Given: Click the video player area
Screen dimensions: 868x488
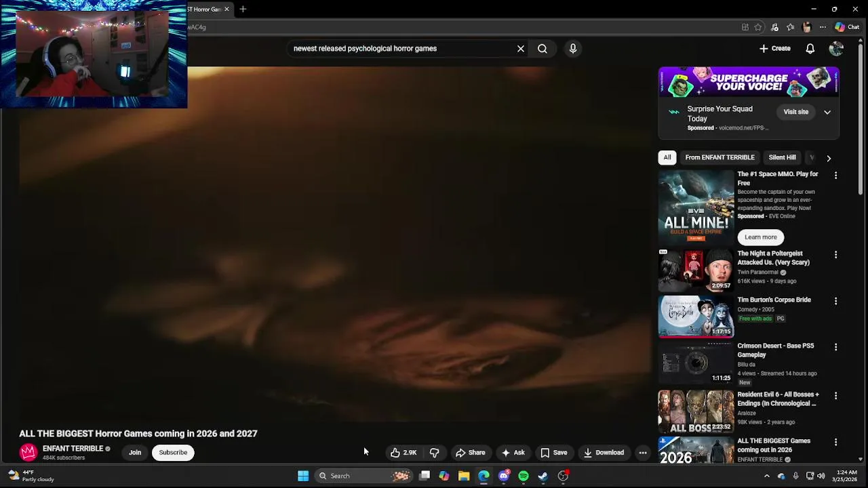Looking at the screenshot, I should [335, 244].
